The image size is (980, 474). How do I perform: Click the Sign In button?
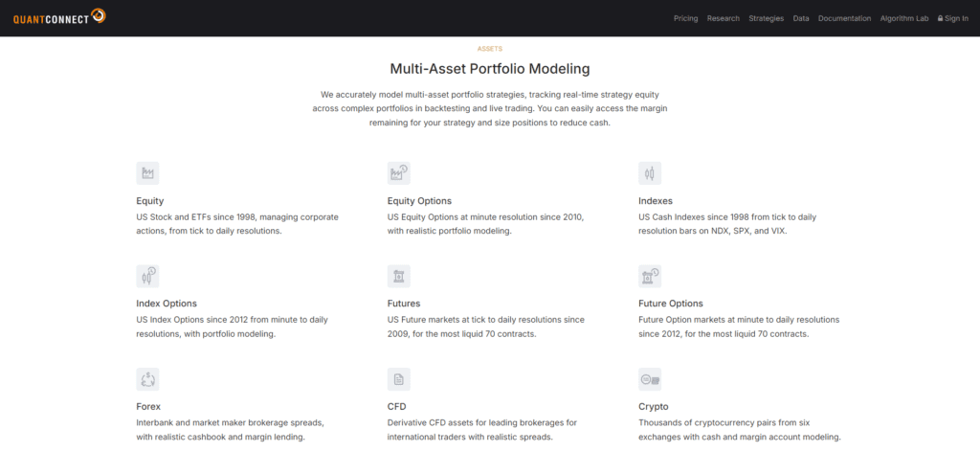coord(953,18)
